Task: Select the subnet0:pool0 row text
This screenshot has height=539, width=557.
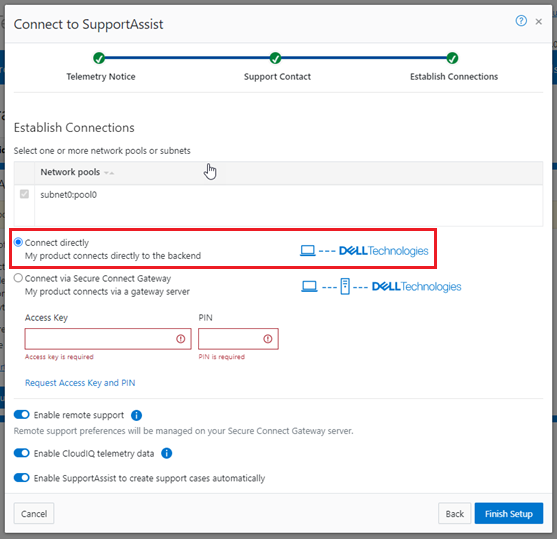Action: point(69,195)
